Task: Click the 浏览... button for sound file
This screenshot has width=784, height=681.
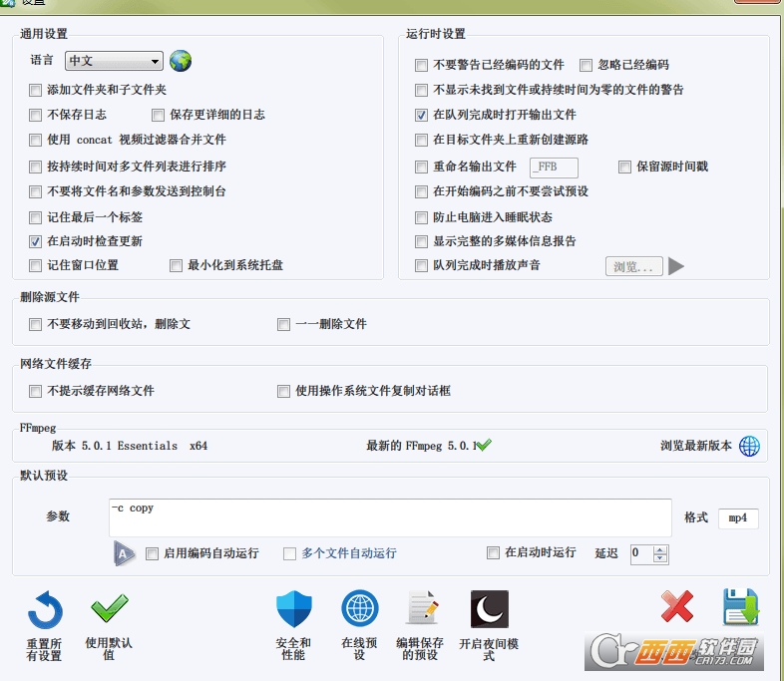Action: [633, 267]
